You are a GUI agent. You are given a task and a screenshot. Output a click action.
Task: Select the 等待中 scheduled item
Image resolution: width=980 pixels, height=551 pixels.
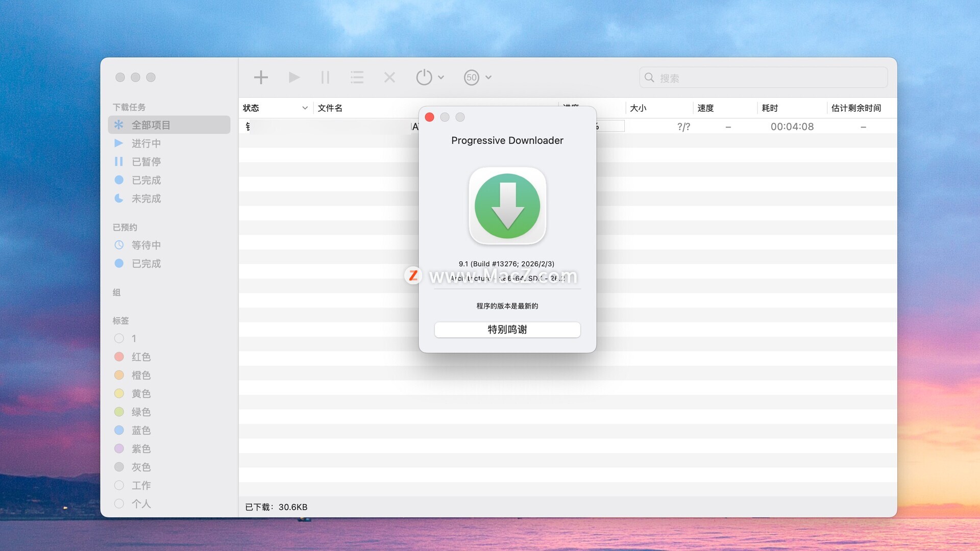[146, 245]
